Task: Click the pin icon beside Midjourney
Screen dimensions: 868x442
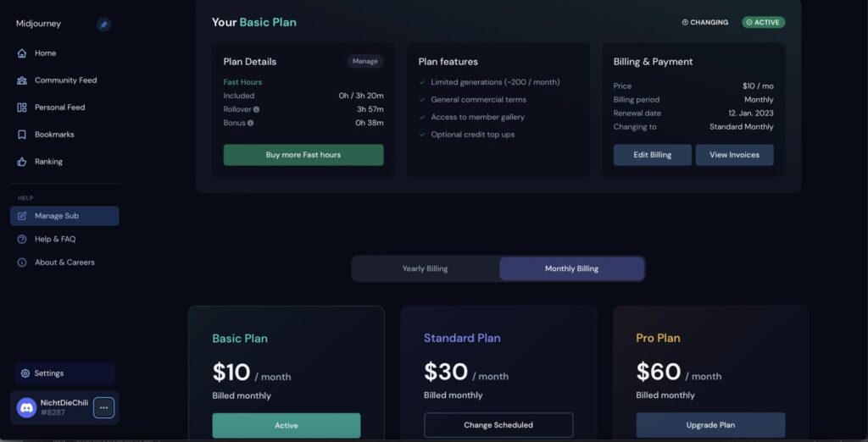Action: click(x=103, y=25)
